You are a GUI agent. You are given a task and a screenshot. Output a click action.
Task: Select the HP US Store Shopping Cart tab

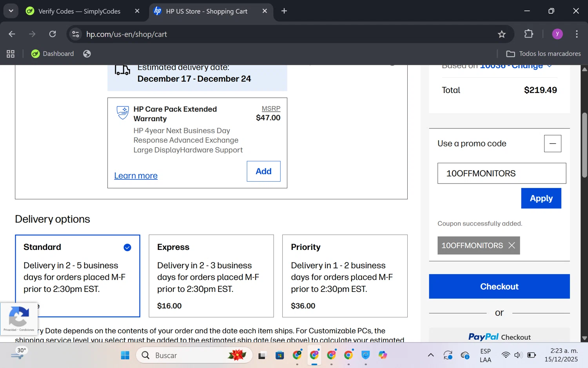pos(207,11)
